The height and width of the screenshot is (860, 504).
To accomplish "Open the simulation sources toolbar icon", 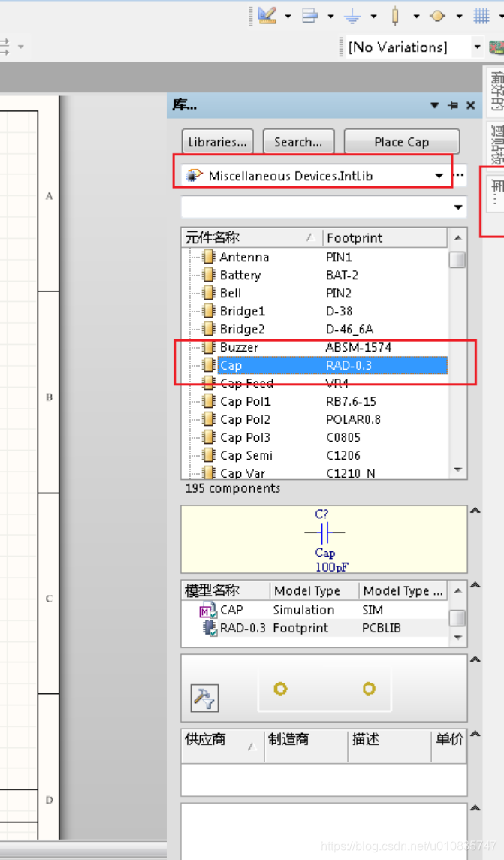I will point(438,15).
